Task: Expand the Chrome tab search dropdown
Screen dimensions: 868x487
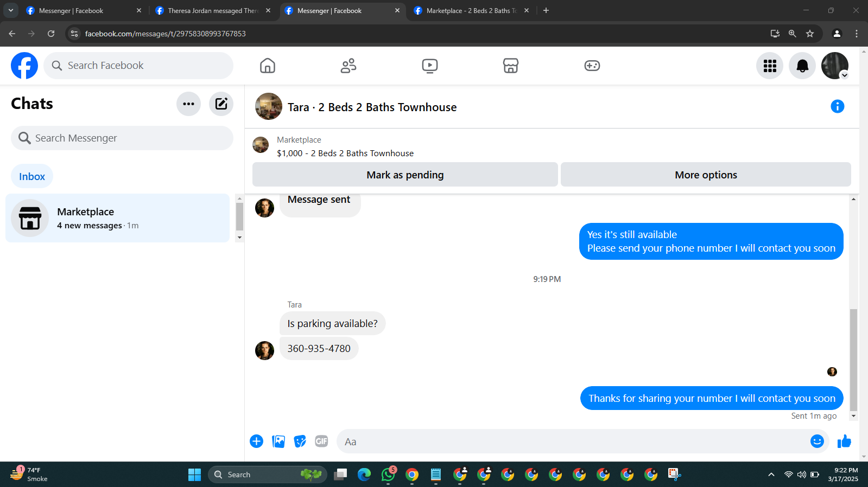Action: point(10,10)
